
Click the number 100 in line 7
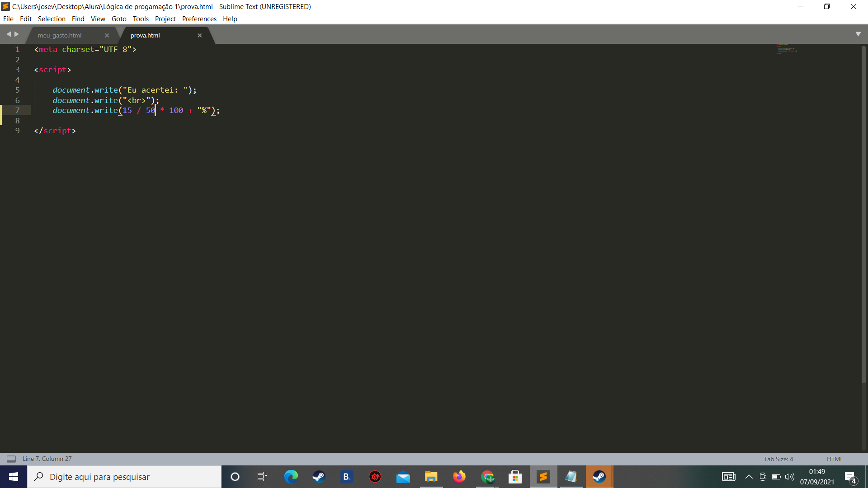(176, 110)
